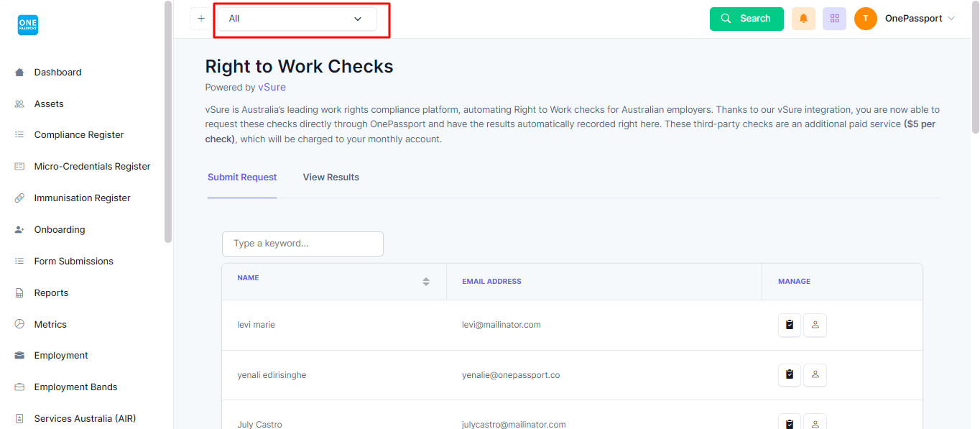Select the name 'levi marie'
Image resolution: width=980 pixels, height=429 pixels.
[x=256, y=325]
